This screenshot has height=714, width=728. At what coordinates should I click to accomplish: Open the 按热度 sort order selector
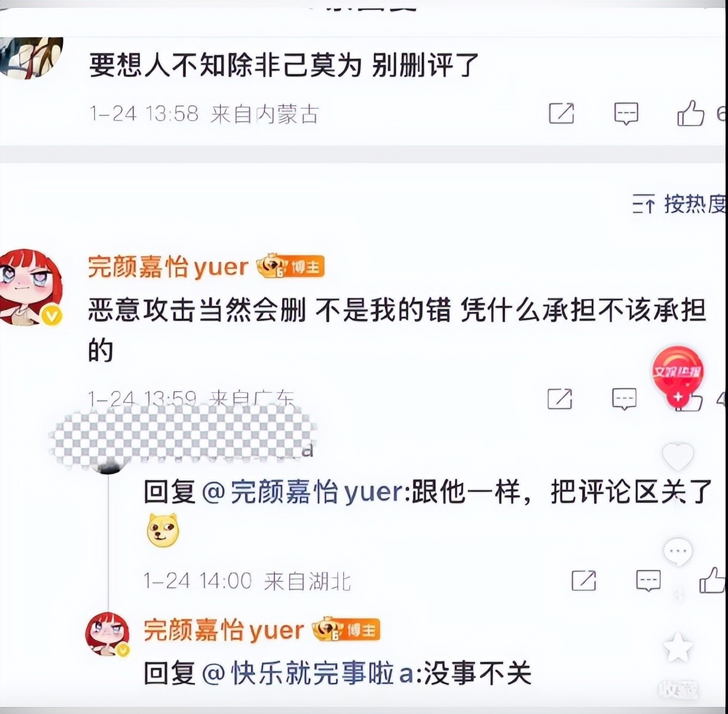coord(680,205)
